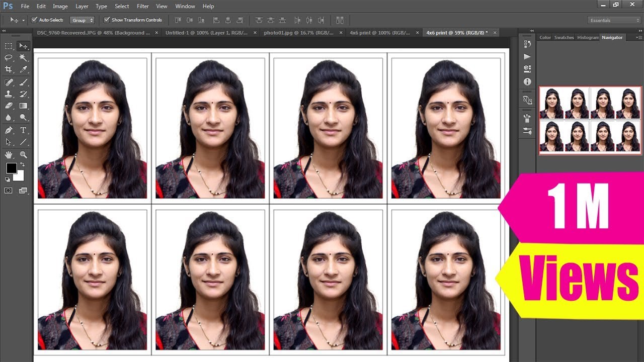Open the Filter menu
Screen dimensions: 644x362
142,6
